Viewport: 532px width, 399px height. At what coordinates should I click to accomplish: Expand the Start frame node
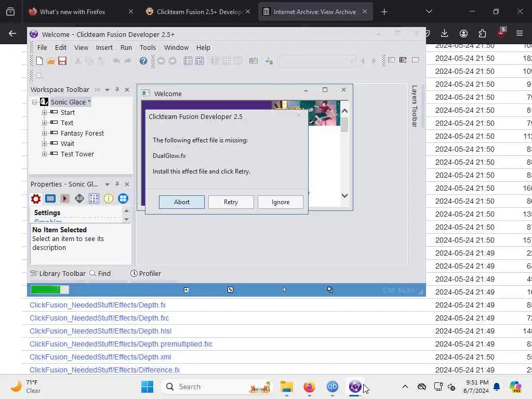[x=45, y=112]
